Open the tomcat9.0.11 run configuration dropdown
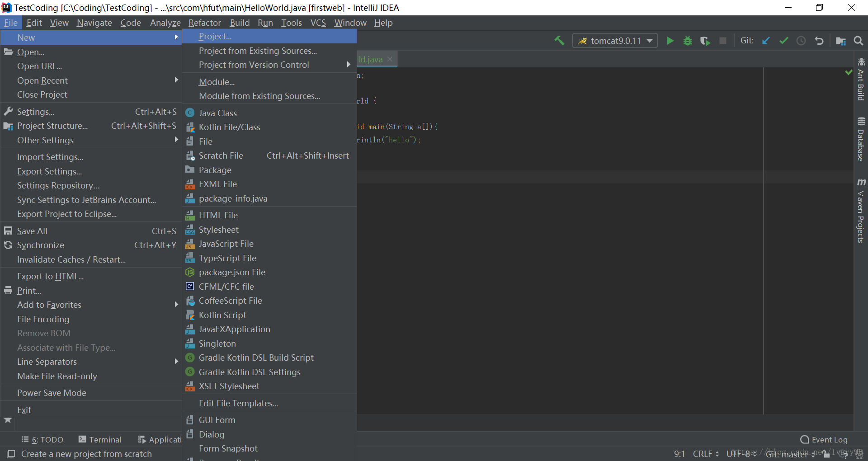The width and height of the screenshot is (868, 461). (615, 41)
